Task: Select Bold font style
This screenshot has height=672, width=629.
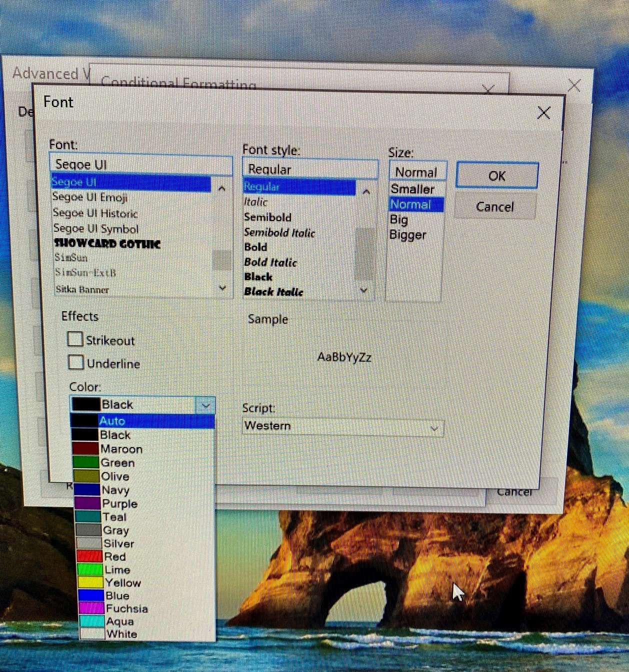Action: click(255, 247)
